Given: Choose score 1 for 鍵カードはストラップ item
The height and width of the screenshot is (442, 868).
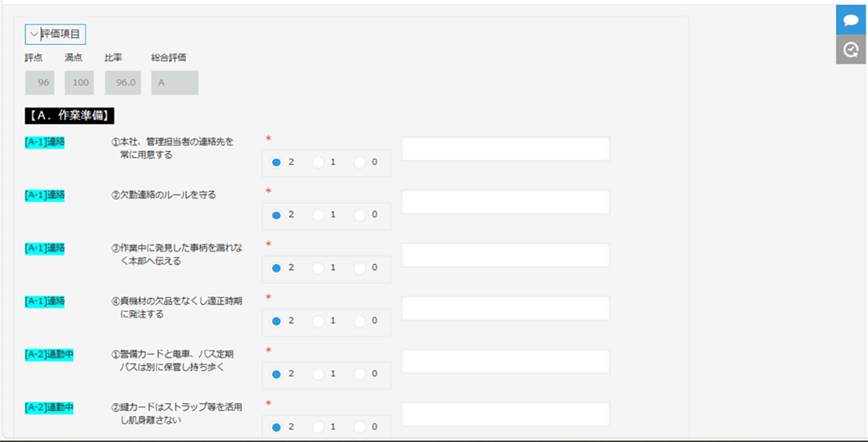Looking at the screenshot, I should [318, 427].
